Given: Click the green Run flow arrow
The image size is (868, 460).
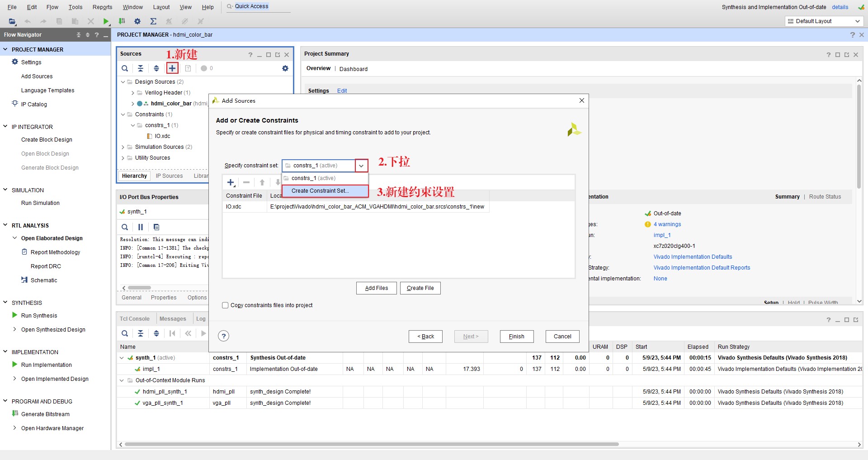Looking at the screenshot, I should 106,21.
